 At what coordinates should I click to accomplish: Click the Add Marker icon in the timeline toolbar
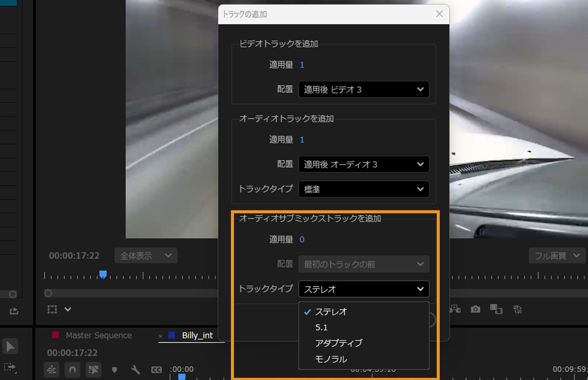point(115,370)
